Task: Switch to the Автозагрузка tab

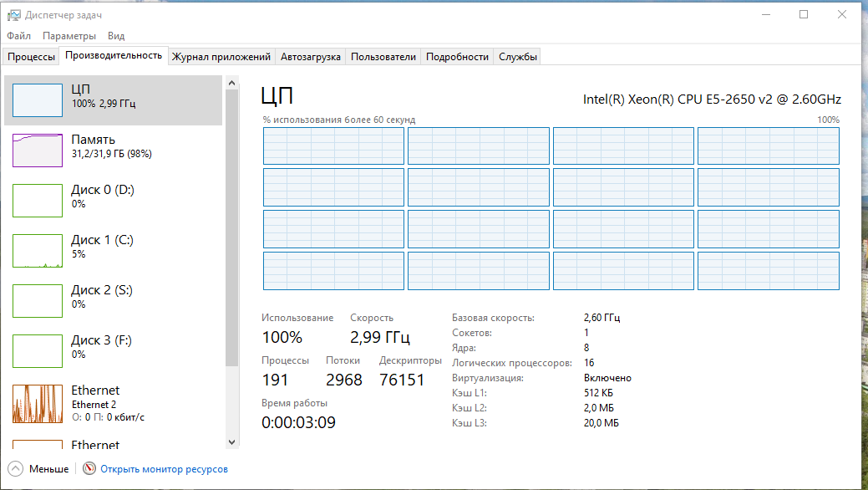Action: [310, 57]
